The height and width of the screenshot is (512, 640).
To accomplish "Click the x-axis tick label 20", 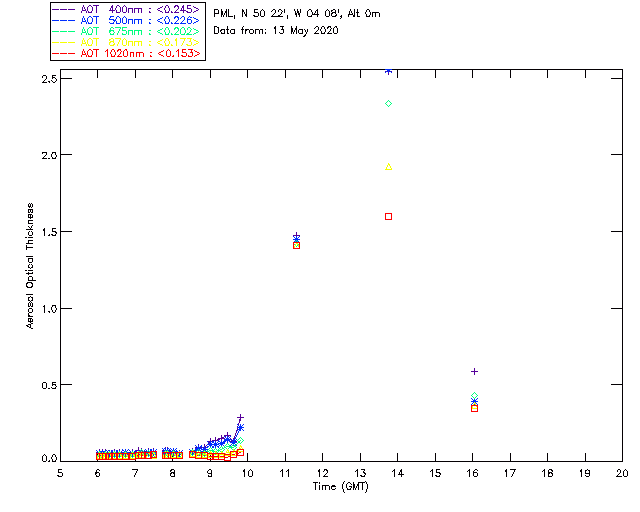I will (622, 473).
